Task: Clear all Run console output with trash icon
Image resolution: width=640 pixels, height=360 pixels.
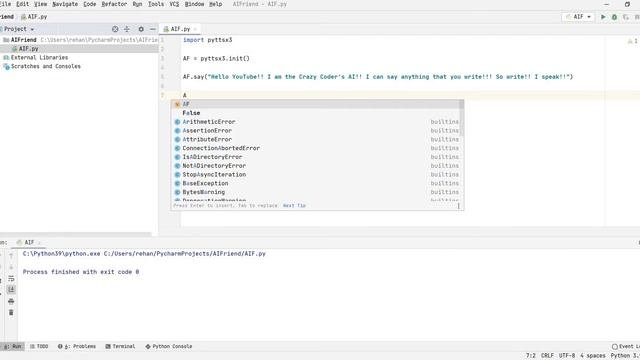Action: pyautogui.click(x=11, y=313)
